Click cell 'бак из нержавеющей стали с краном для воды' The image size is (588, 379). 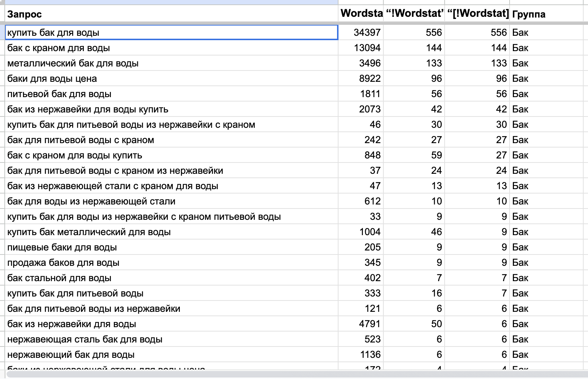click(172, 186)
